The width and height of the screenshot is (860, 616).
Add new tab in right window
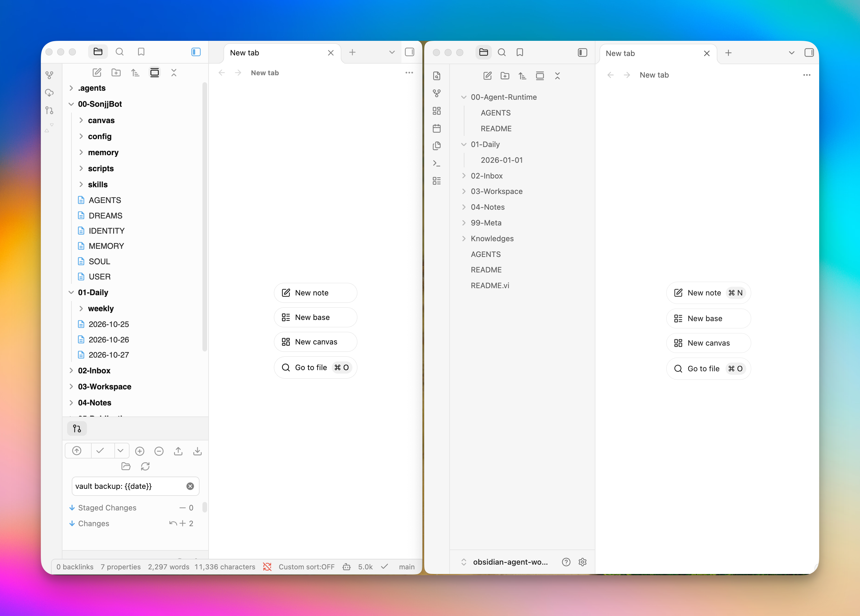(x=728, y=53)
